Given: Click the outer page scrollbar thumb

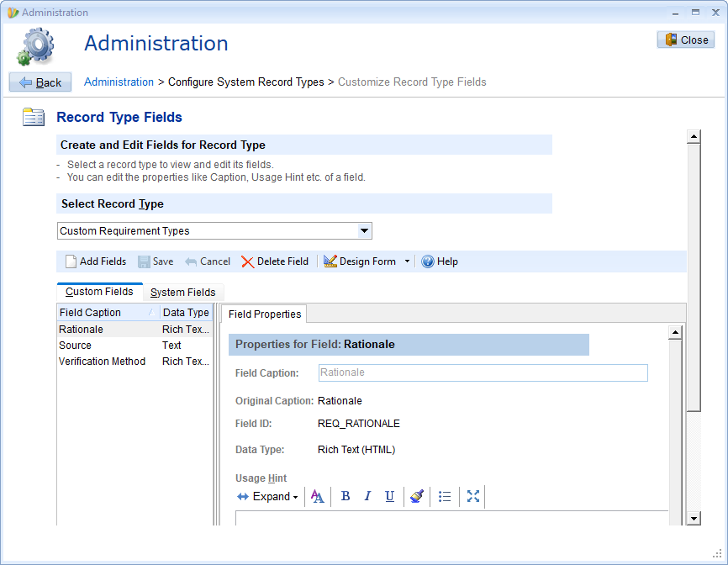Looking at the screenshot, I should (x=694, y=277).
